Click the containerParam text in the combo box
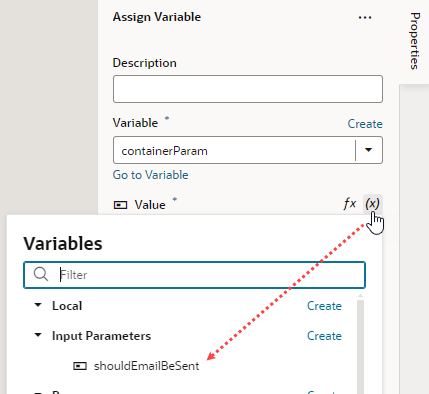This screenshot has width=429, height=394. [x=164, y=151]
